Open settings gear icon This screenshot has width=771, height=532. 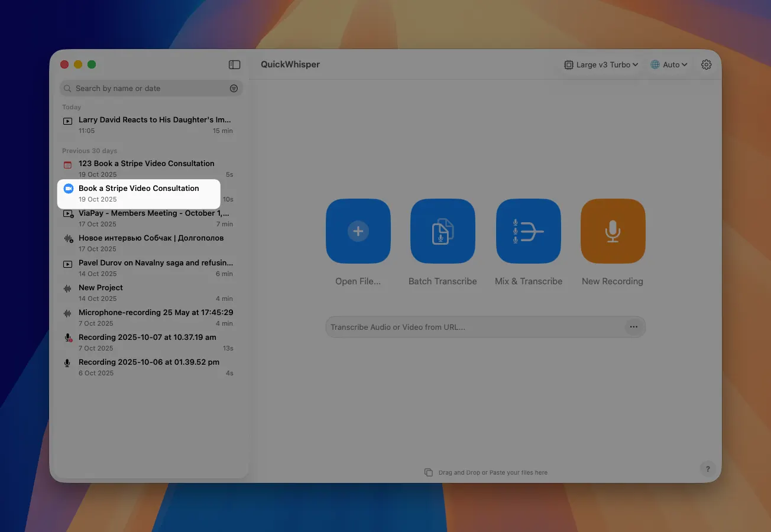[x=706, y=64]
